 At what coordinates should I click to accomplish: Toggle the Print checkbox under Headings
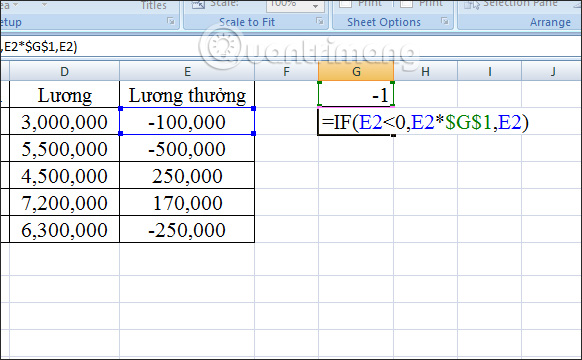point(406,3)
